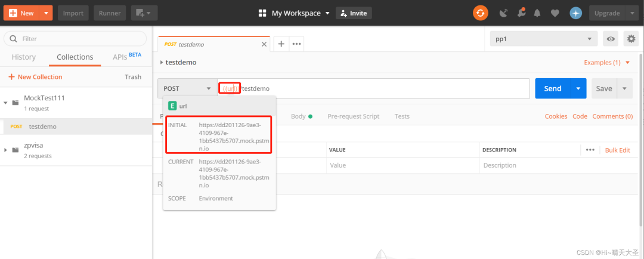Expand the testdemo request description arrow
644x259 pixels.
pyautogui.click(x=162, y=63)
